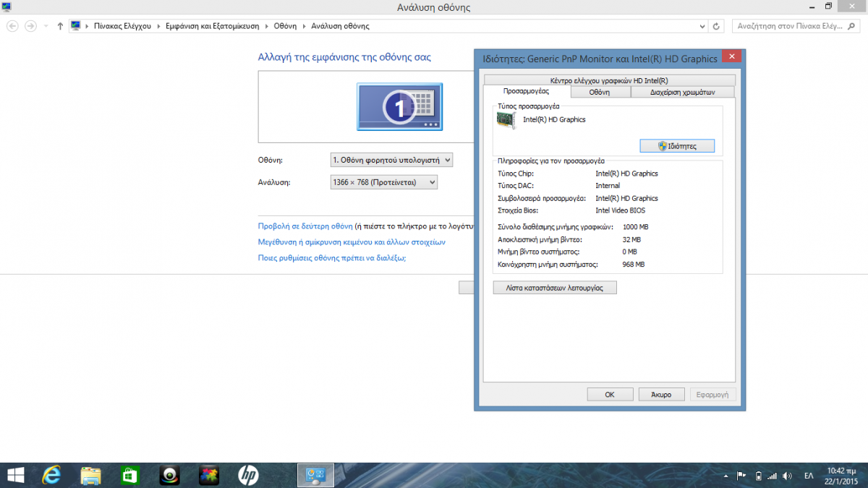The height and width of the screenshot is (488, 868).
Task: Open network signal tray icon
Action: 772,476
